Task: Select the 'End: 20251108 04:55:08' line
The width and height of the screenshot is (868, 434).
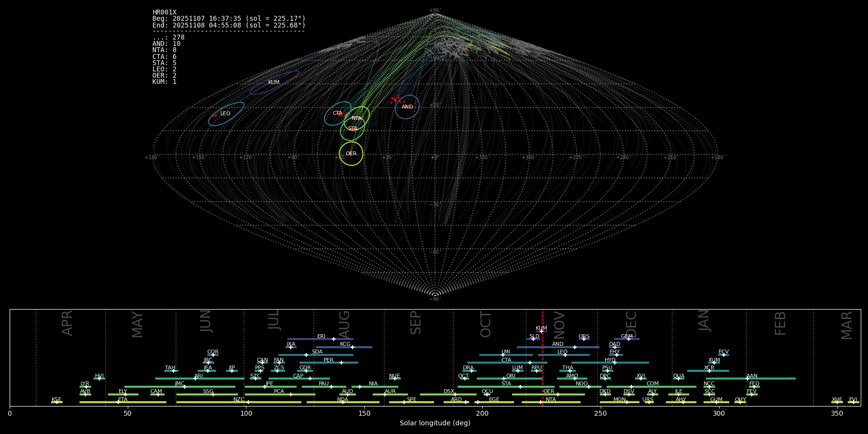Action: (x=229, y=25)
